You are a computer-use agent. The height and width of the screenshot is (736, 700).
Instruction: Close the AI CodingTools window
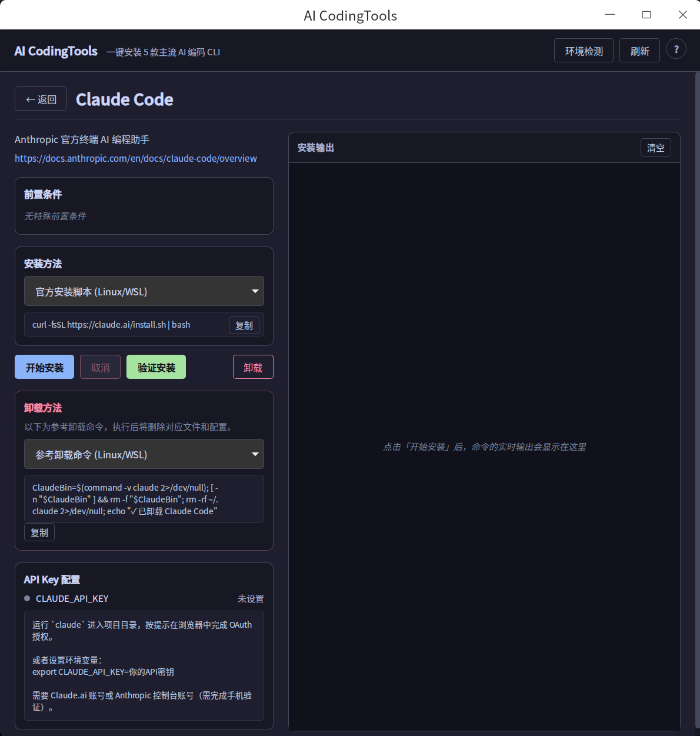(683, 15)
